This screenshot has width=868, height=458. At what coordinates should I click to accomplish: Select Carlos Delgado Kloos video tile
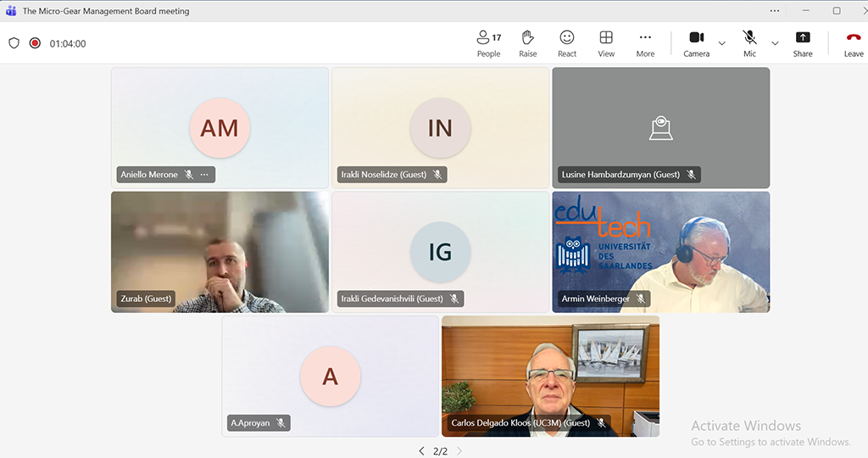coord(550,376)
